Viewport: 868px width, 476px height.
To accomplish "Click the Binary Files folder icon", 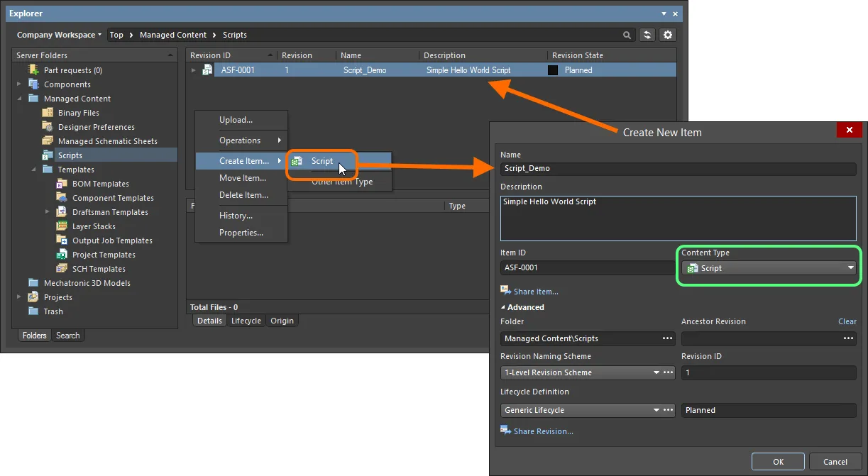I will (x=48, y=113).
